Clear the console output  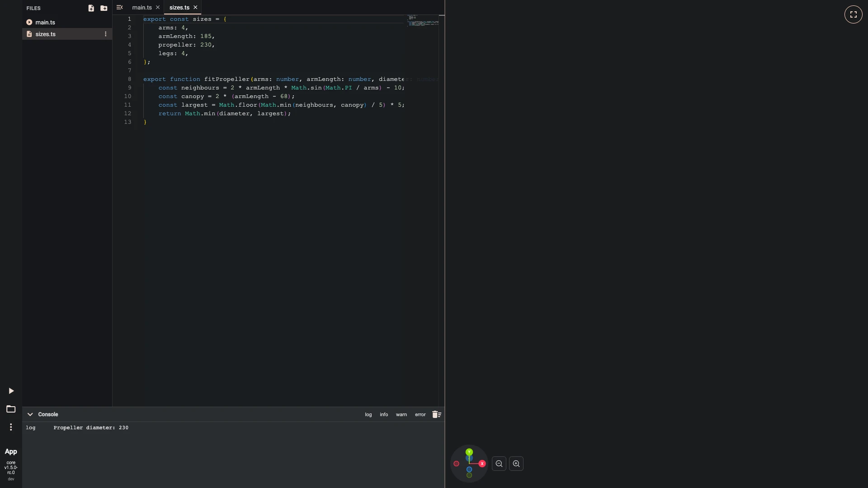coord(437,414)
